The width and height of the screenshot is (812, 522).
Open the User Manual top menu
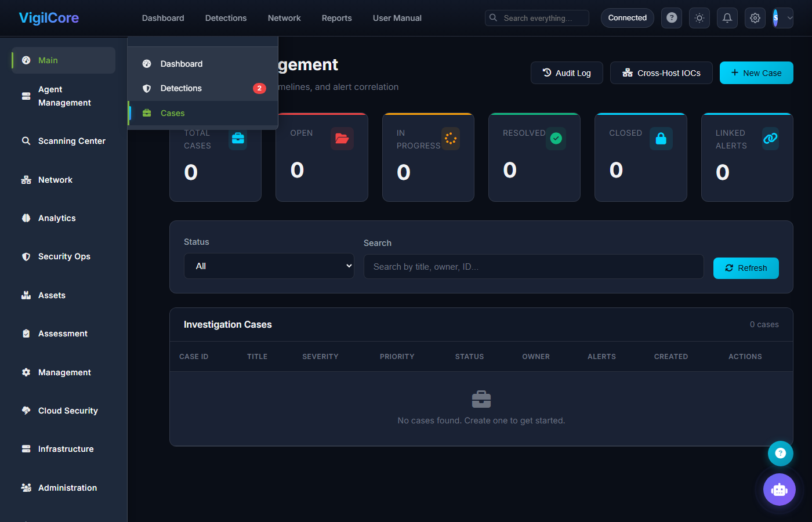(397, 18)
